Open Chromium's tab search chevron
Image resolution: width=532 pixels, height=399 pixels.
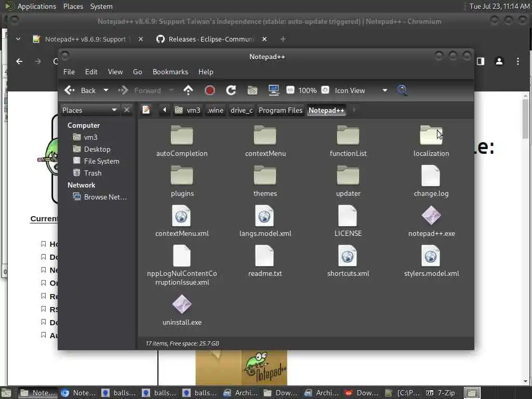tap(18, 39)
